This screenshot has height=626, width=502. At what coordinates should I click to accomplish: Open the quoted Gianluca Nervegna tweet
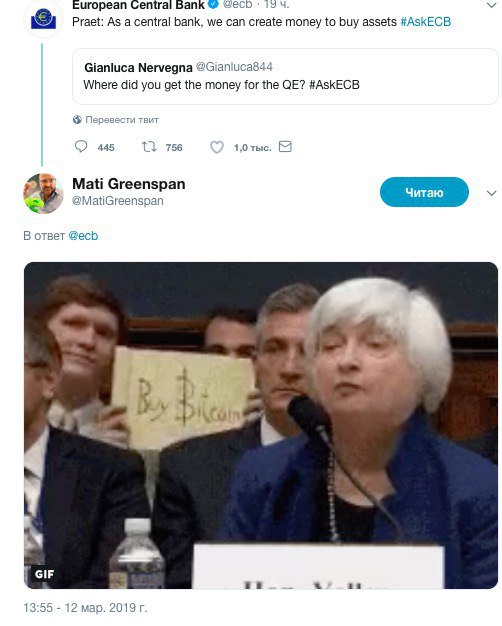(x=285, y=76)
